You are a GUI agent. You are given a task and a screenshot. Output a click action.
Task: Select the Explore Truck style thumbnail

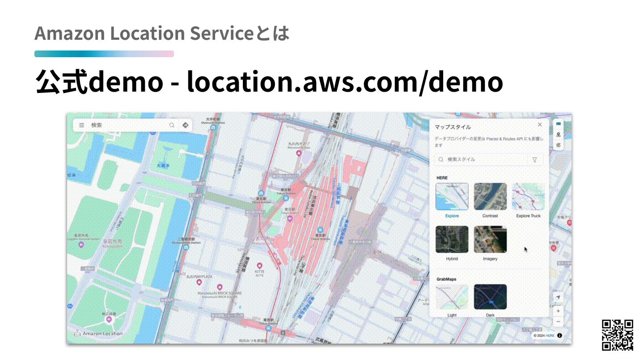pyautogui.click(x=528, y=197)
